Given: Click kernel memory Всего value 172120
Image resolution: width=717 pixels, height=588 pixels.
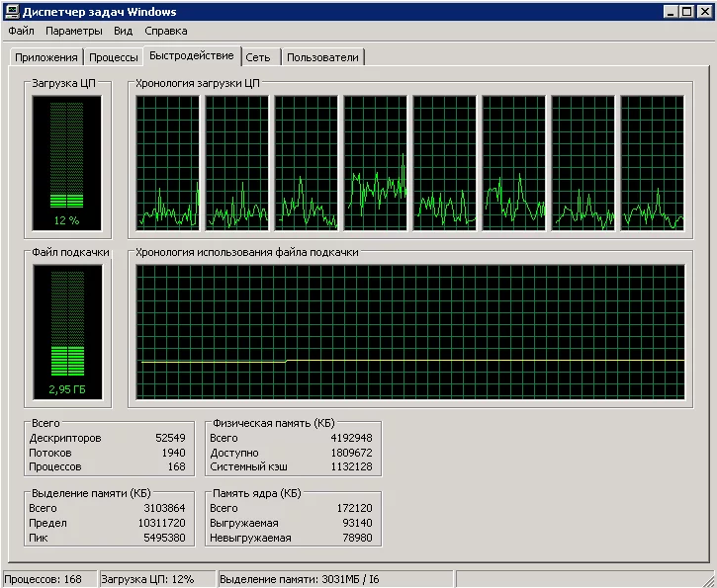Looking at the screenshot, I should [x=354, y=508].
